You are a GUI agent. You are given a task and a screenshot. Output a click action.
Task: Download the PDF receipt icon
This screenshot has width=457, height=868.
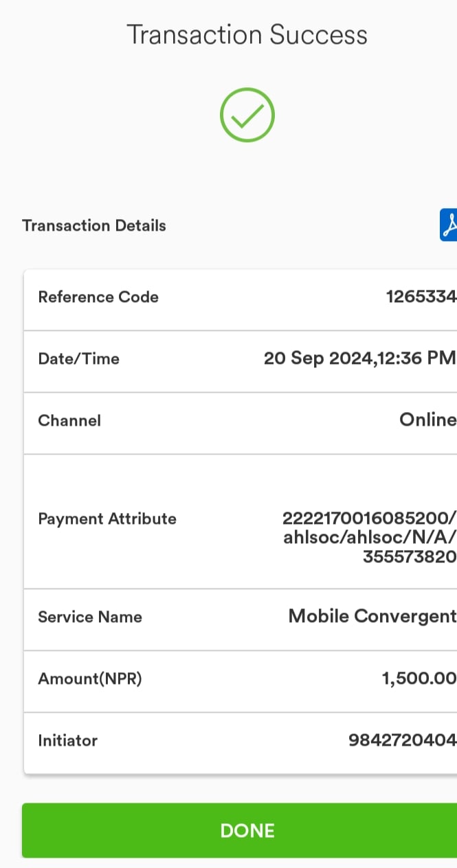(449, 225)
